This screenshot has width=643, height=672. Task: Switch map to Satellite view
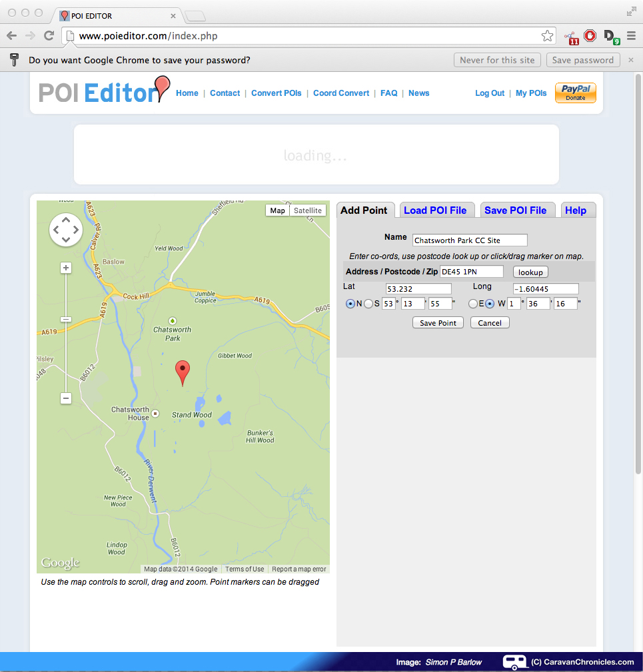pyautogui.click(x=308, y=210)
